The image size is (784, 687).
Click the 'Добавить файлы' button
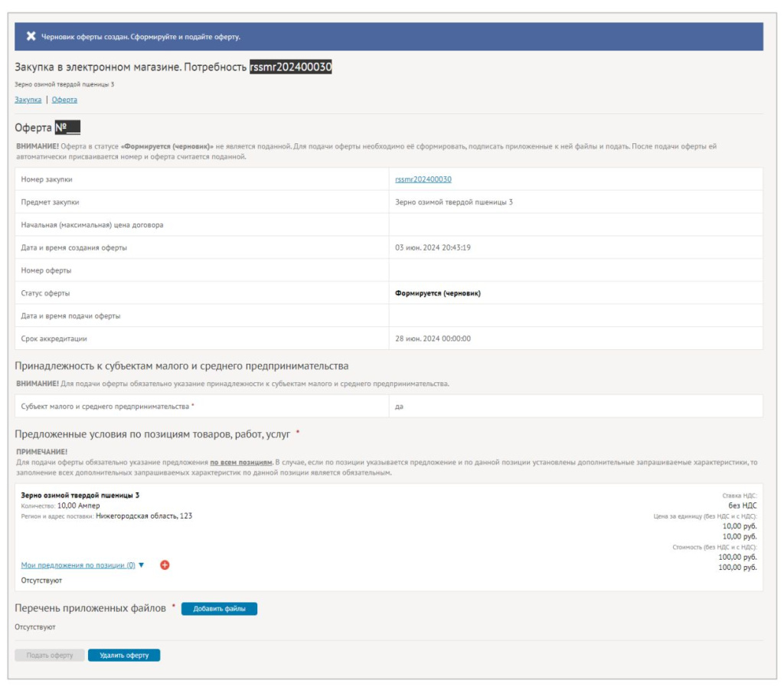[219, 609]
